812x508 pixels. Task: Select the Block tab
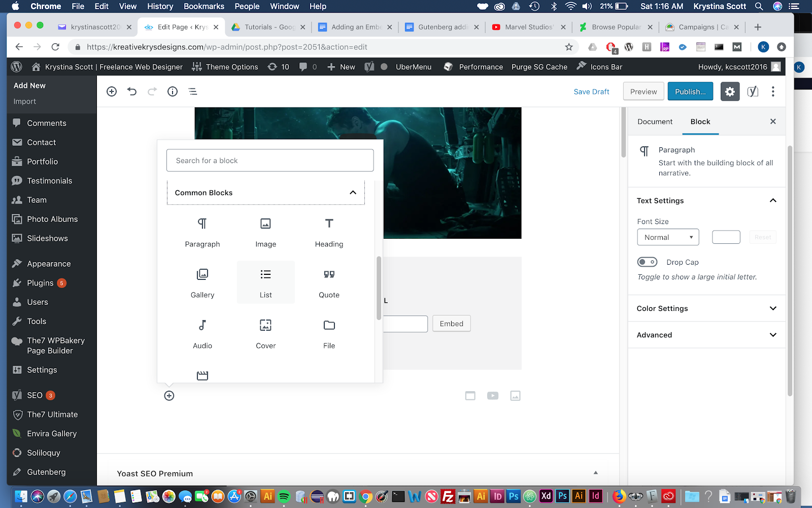[x=700, y=121]
